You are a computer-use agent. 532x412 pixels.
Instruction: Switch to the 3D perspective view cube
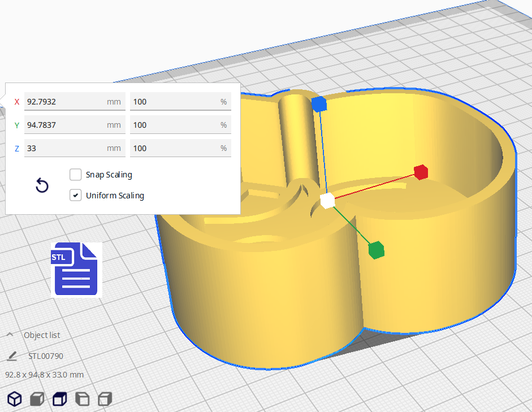click(14, 399)
